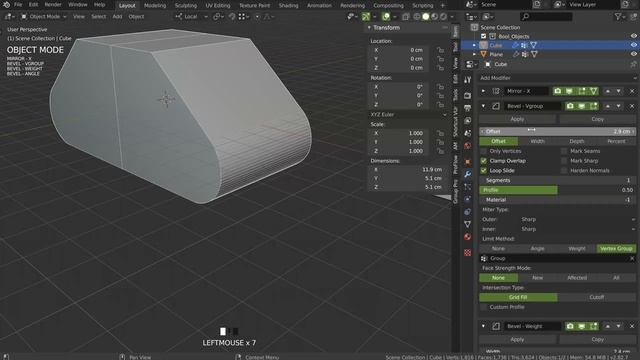Hide the Plane object in outliner

point(633,54)
